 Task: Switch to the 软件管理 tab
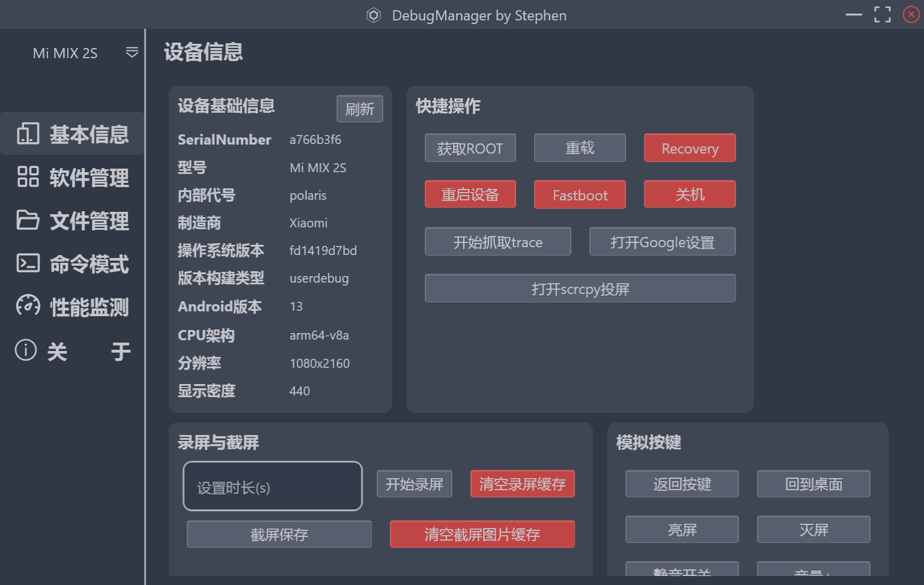click(x=89, y=178)
